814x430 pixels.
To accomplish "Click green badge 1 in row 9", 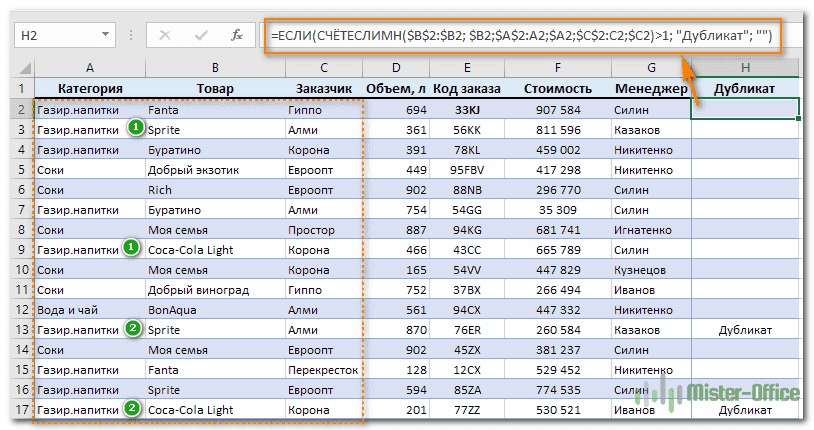I will [x=129, y=247].
